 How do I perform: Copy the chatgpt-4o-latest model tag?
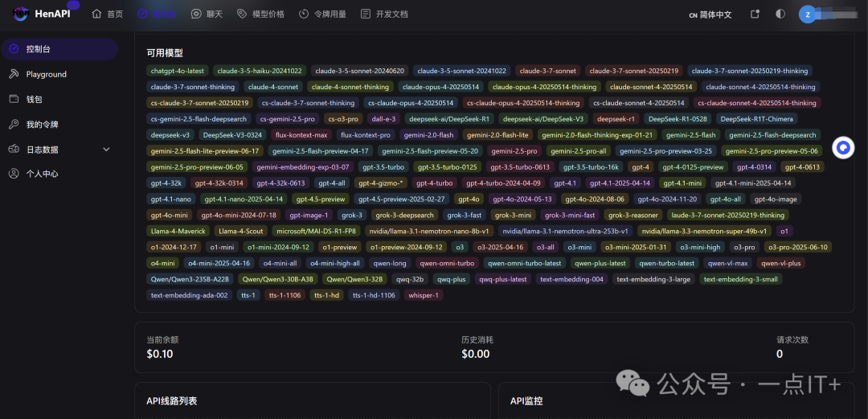(x=178, y=71)
